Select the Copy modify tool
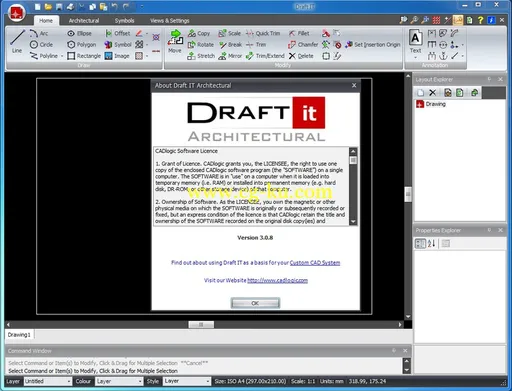The image size is (512, 391). pyautogui.click(x=199, y=33)
